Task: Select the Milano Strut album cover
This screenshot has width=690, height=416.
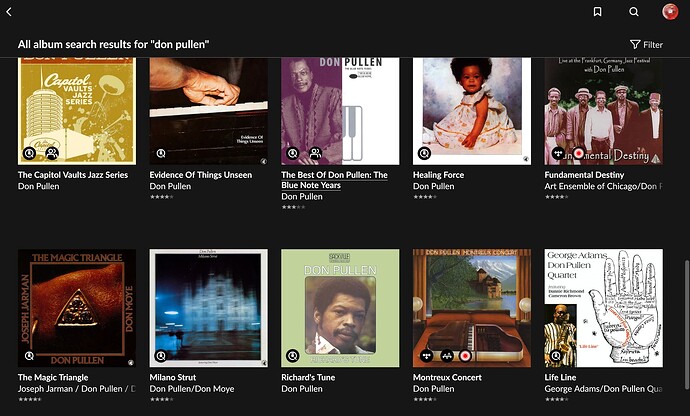Action: pyautogui.click(x=208, y=307)
